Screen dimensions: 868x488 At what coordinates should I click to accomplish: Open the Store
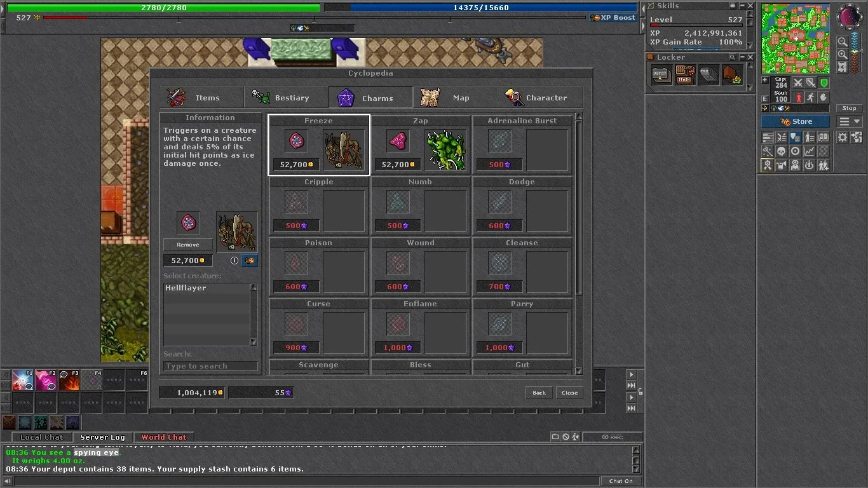(x=796, y=121)
